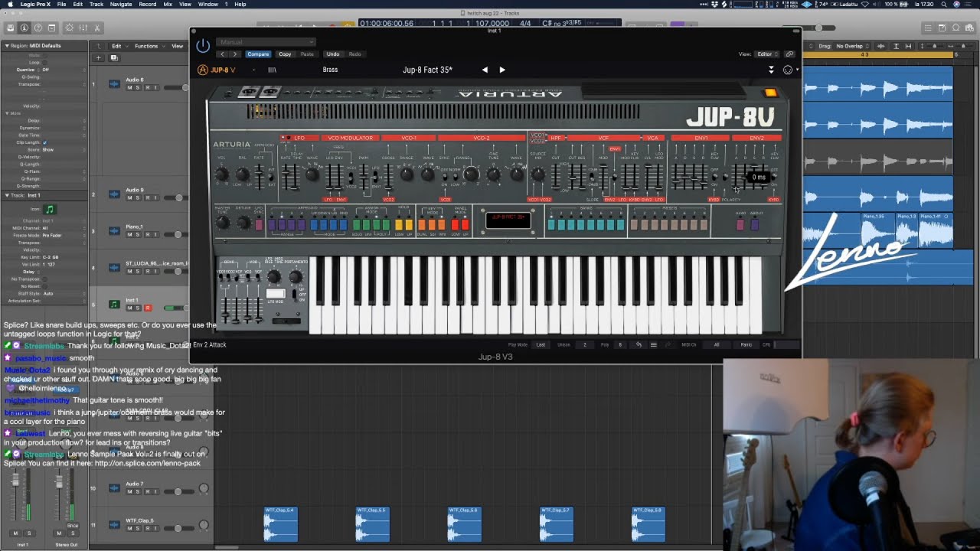Open the File menu
The height and width of the screenshot is (551, 980).
pos(61,4)
